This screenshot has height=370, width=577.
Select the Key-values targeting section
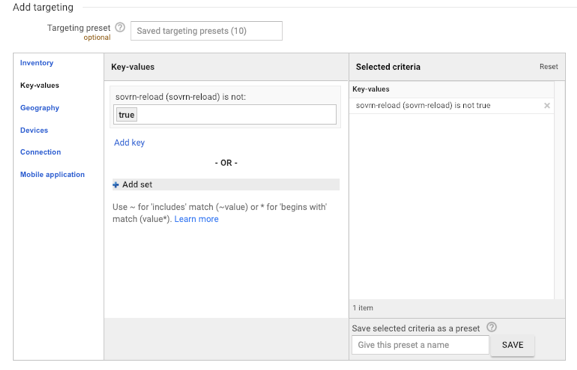[x=40, y=85]
